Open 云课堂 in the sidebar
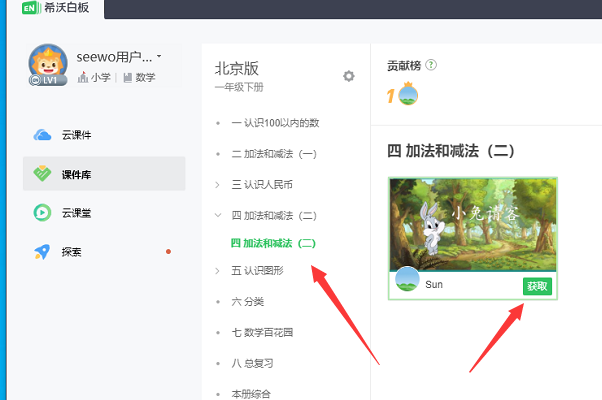Viewport: 602px width, 400px height. pos(104,213)
